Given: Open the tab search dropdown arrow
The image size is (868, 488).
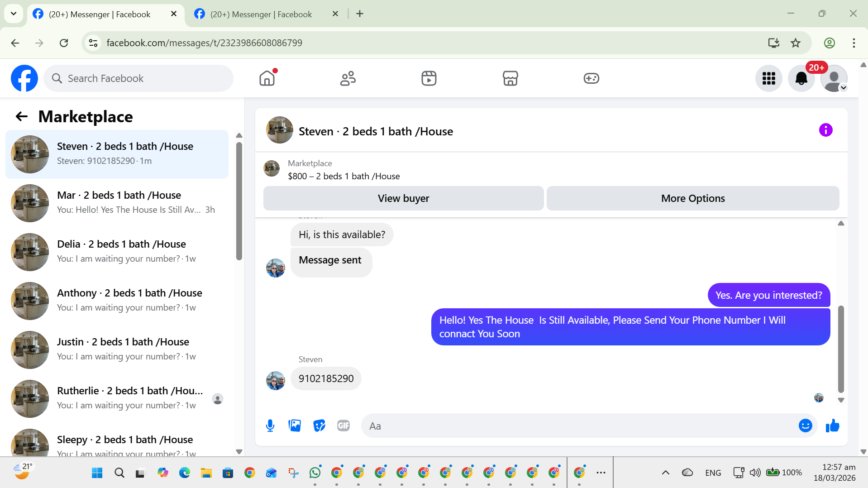Looking at the screenshot, I should click(14, 14).
